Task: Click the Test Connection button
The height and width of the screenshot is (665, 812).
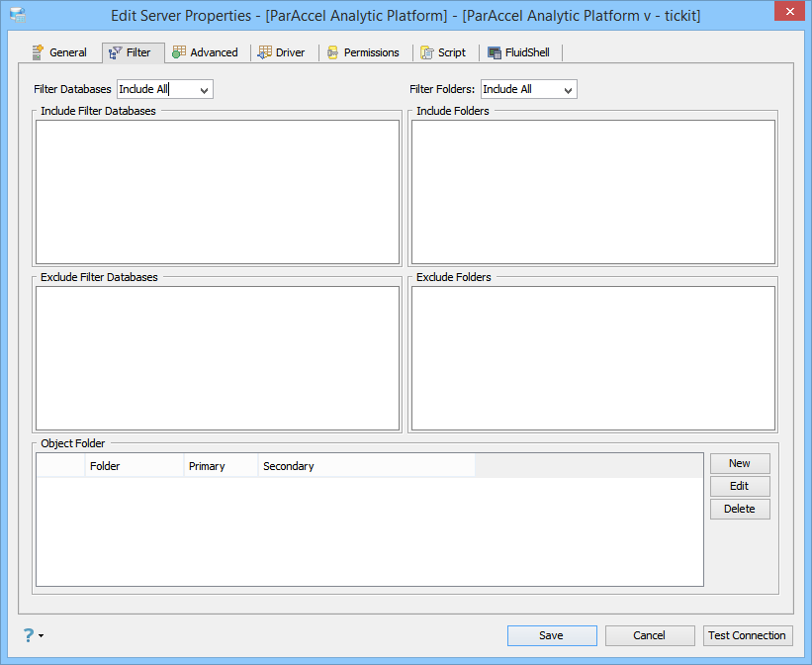Action: tap(748, 635)
